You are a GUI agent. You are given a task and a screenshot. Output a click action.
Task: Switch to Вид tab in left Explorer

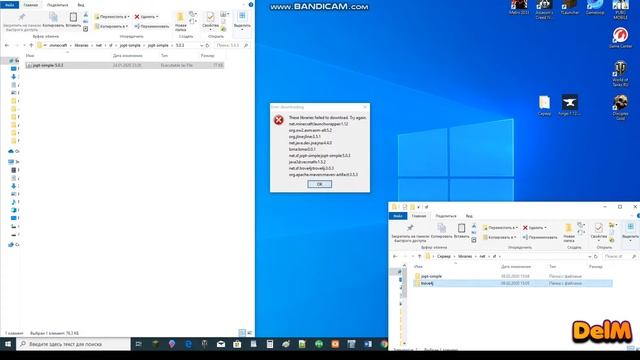pos(81,5)
